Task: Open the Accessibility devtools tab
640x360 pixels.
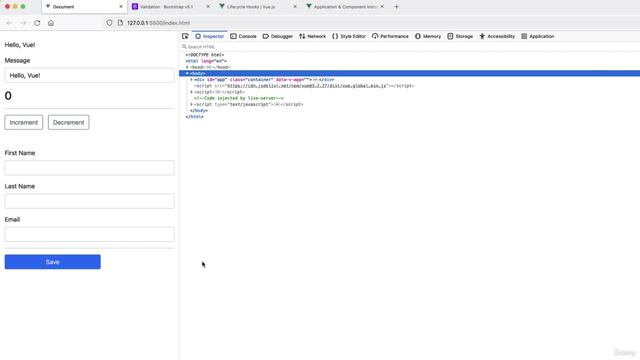Action: (497, 36)
